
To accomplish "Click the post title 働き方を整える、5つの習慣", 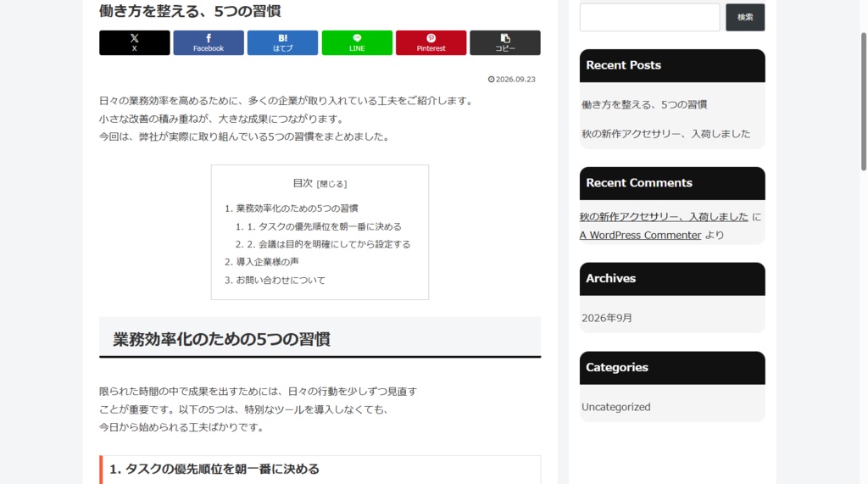I will click(190, 11).
